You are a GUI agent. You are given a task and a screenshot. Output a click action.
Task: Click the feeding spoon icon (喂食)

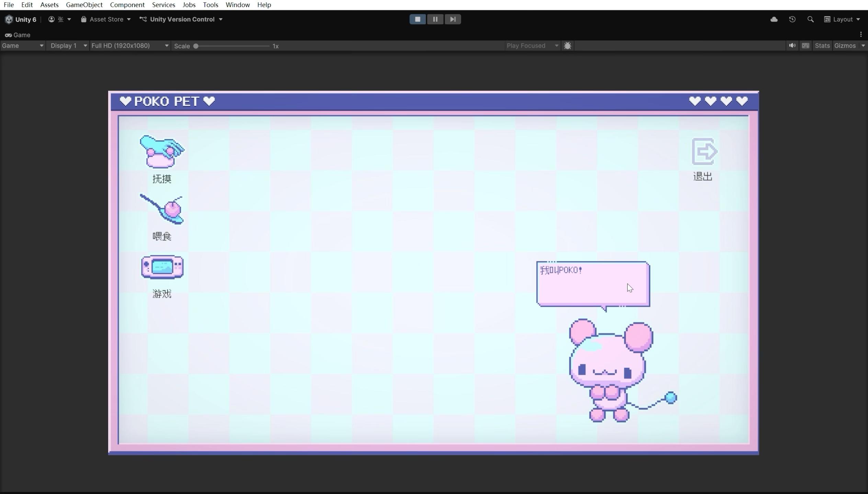(x=162, y=209)
